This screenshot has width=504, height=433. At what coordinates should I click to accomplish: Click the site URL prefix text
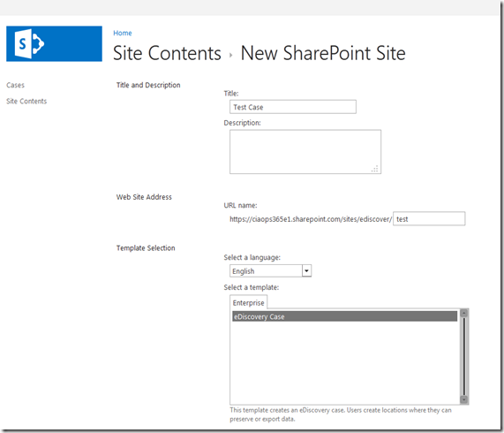point(311,219)
